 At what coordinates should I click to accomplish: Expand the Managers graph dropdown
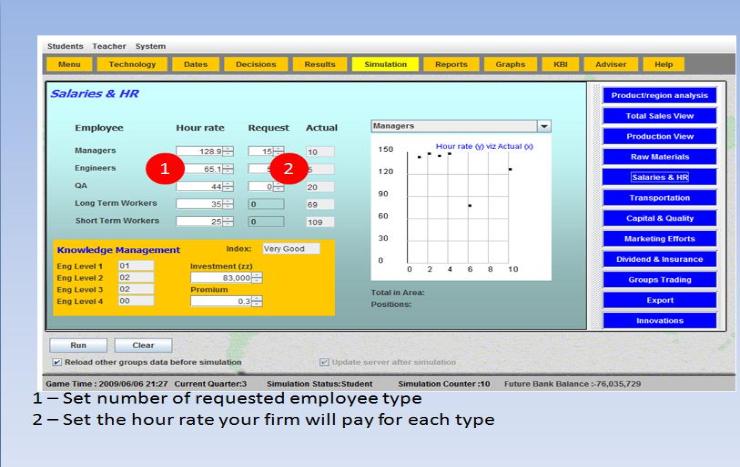click(x=544, y=127)
